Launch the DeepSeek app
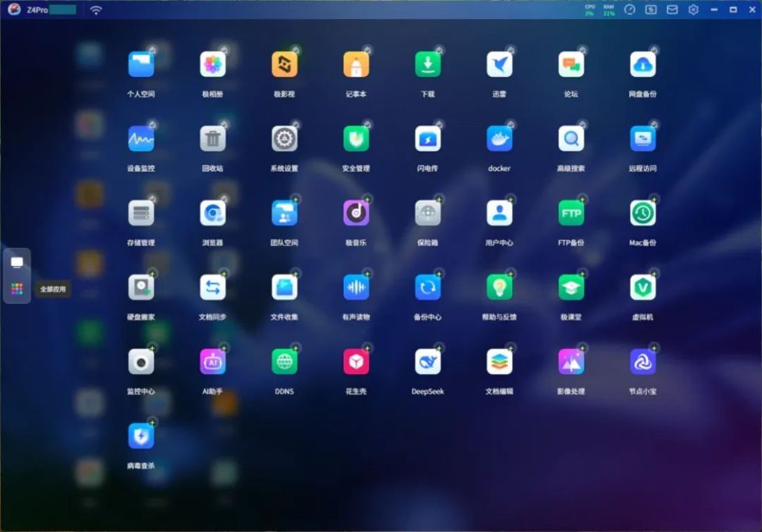Viewport: 762px width, 532px height. click(x=428, y=362)
